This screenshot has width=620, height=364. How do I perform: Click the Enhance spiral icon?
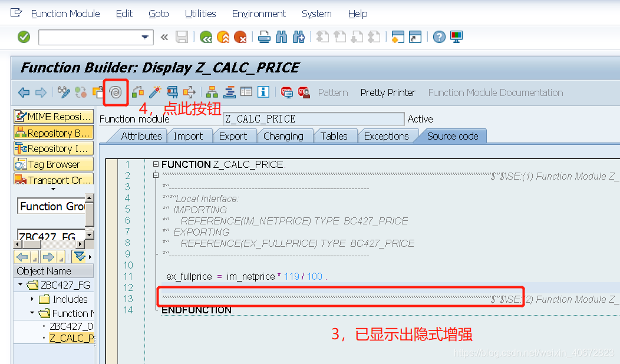[x=116, y=92]
